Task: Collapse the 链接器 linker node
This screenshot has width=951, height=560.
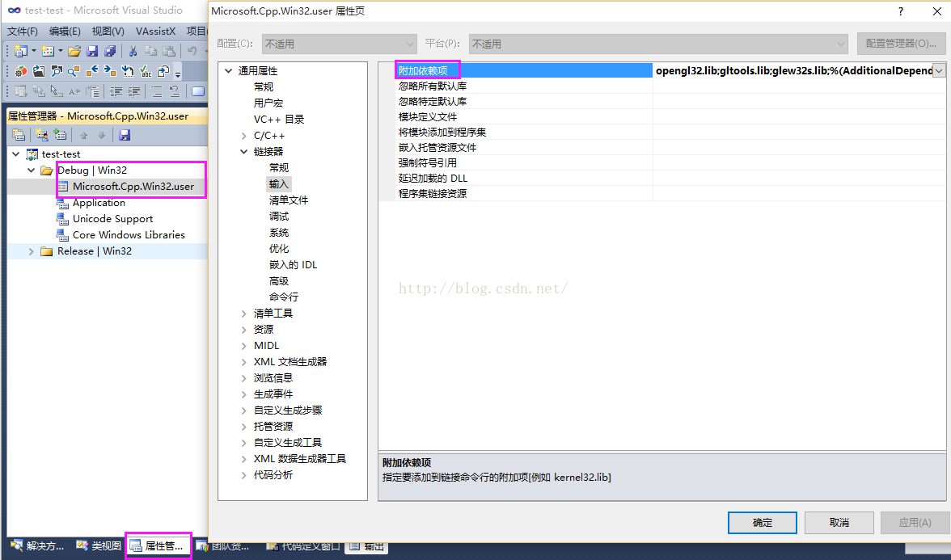Action: coord(244,152)
